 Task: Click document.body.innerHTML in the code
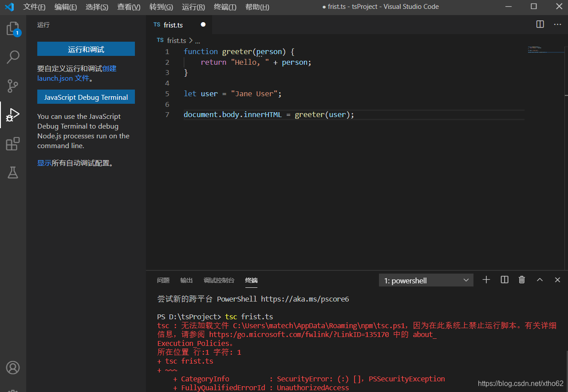pyautogui.click(x=233, y=114)
